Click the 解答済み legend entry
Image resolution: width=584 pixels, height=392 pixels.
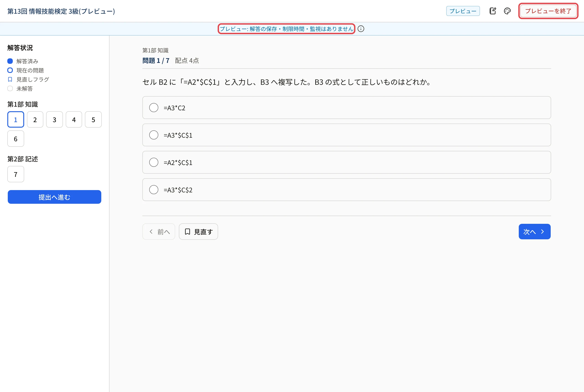click(x=23, y=61)
